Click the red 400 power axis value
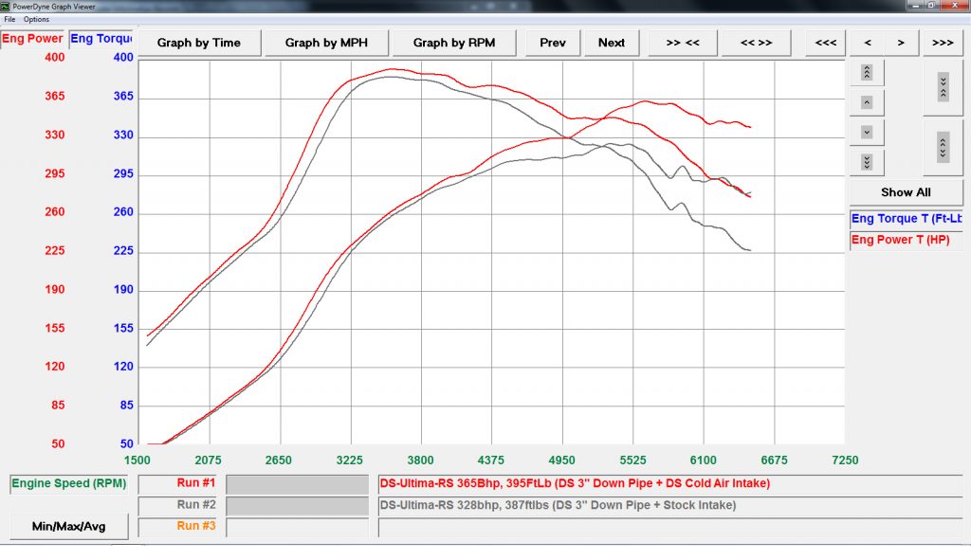This screenshot has height=560, width=971. point(54,58)
